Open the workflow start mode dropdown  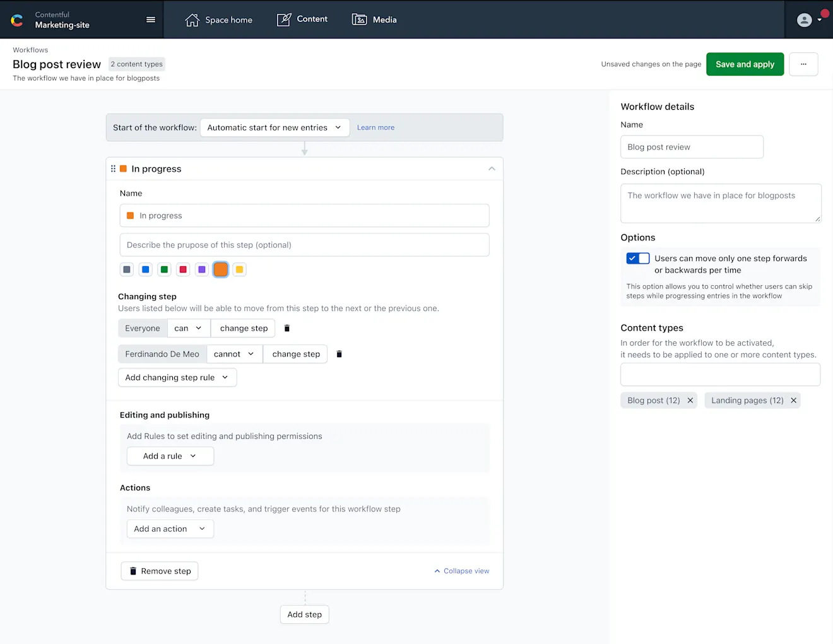pos(275,127)
